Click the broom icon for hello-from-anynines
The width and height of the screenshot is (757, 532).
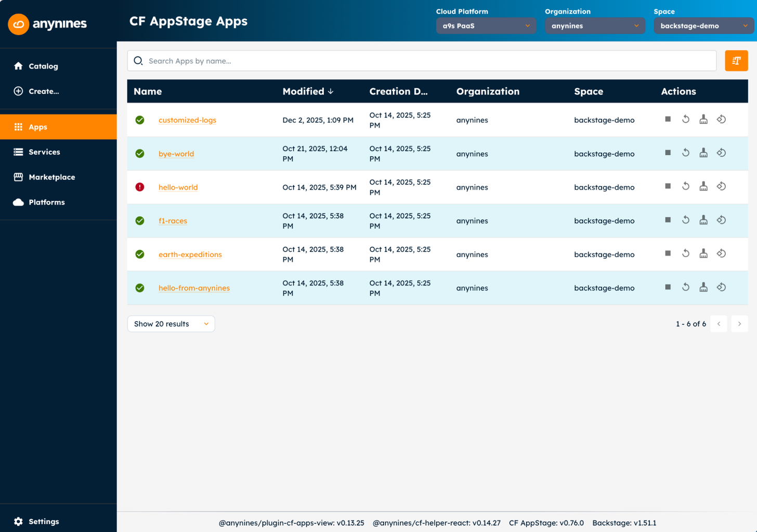(703, 287)
